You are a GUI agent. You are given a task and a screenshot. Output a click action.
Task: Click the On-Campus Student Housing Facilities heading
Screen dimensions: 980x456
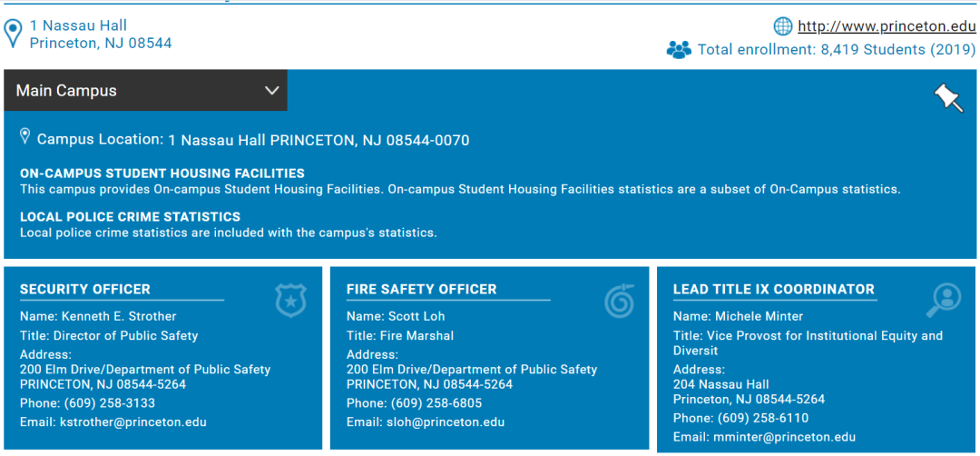[162, 173]
